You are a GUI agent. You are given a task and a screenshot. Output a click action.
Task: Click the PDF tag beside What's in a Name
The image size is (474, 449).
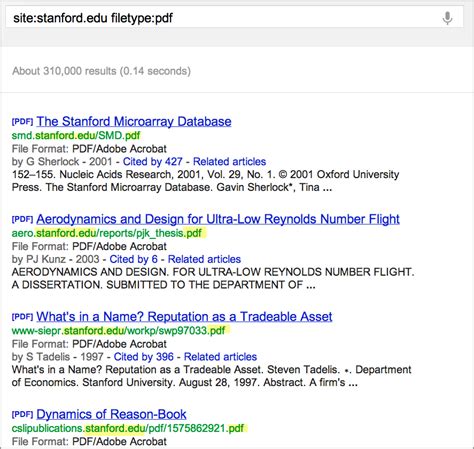[x=22, y=317]
